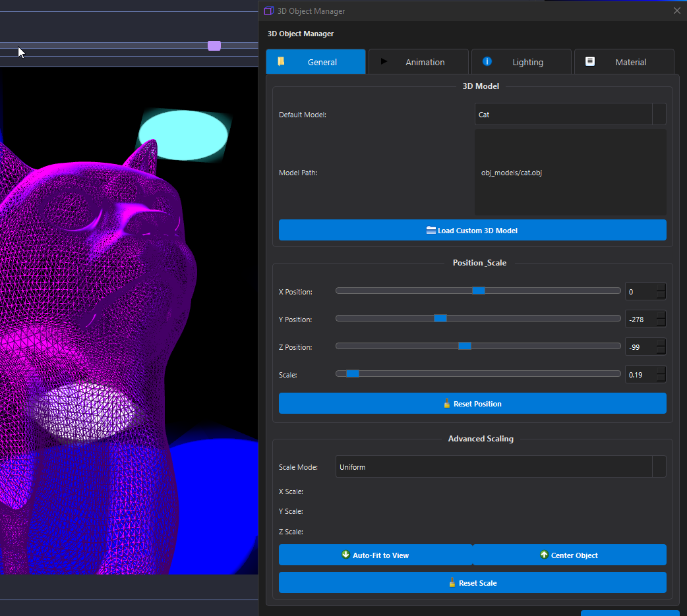687x616 pixels.
Task: Click the Y Position slider handle
Action: click(440, 318)
